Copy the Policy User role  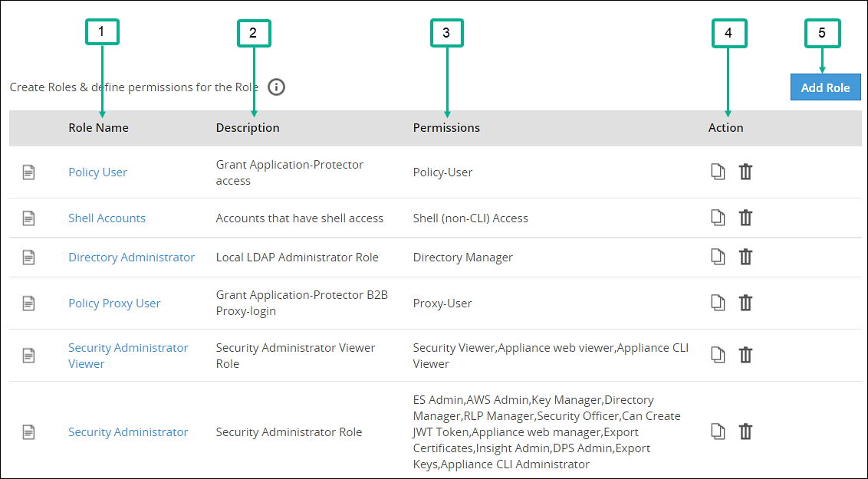[x=718, y=172]
